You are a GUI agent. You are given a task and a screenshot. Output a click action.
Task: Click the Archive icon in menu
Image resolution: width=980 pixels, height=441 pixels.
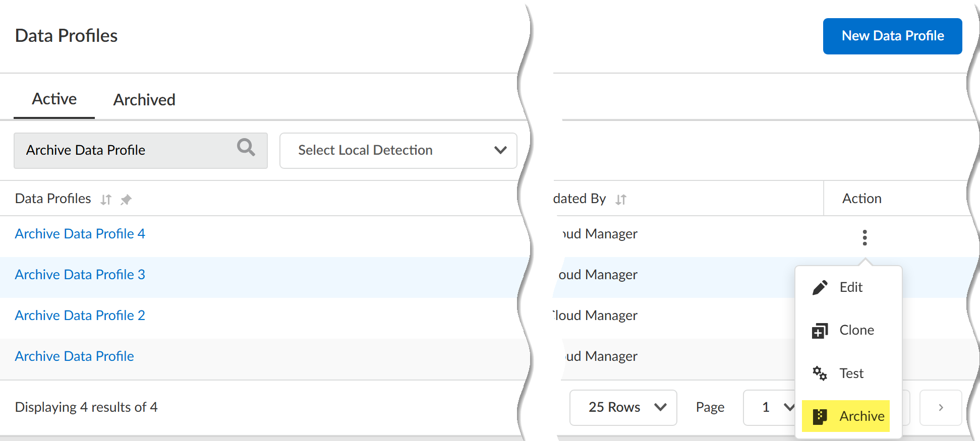tap(820, 416)
